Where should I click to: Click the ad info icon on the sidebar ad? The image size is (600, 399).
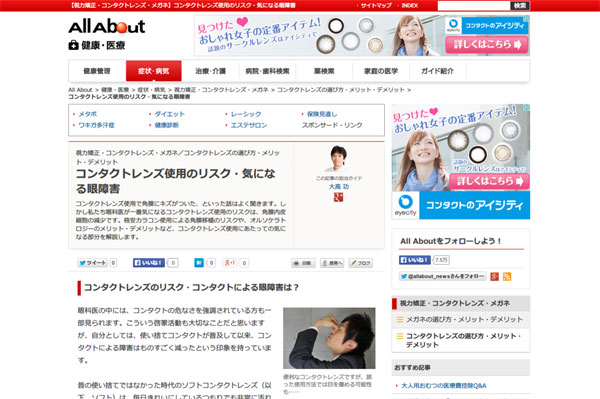[527, 107]
